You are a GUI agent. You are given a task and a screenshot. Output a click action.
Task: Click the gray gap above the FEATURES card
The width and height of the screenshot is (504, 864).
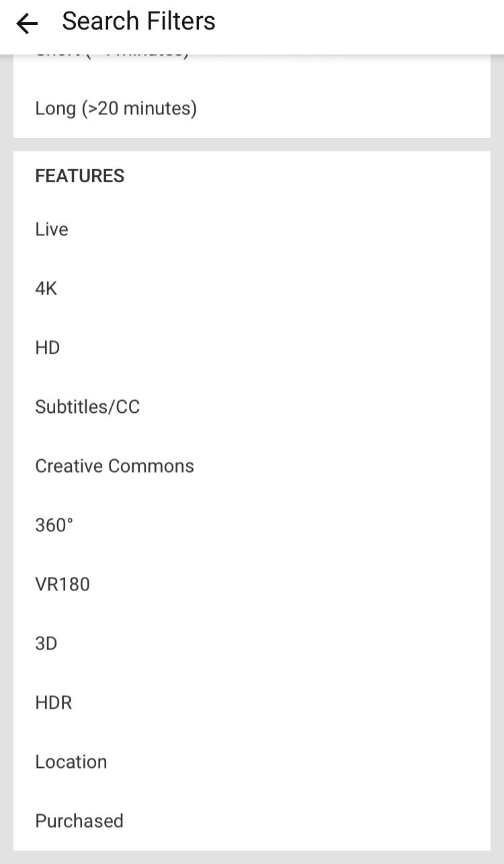point(251,145)
